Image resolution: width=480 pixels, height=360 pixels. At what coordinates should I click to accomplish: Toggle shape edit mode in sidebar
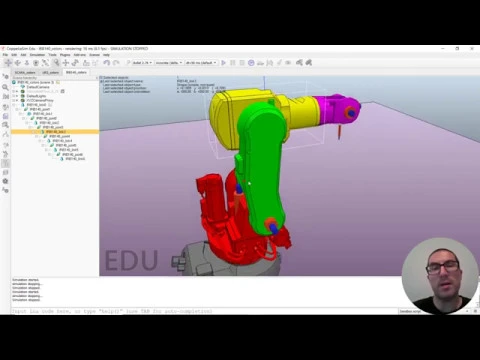coord(5,125)
